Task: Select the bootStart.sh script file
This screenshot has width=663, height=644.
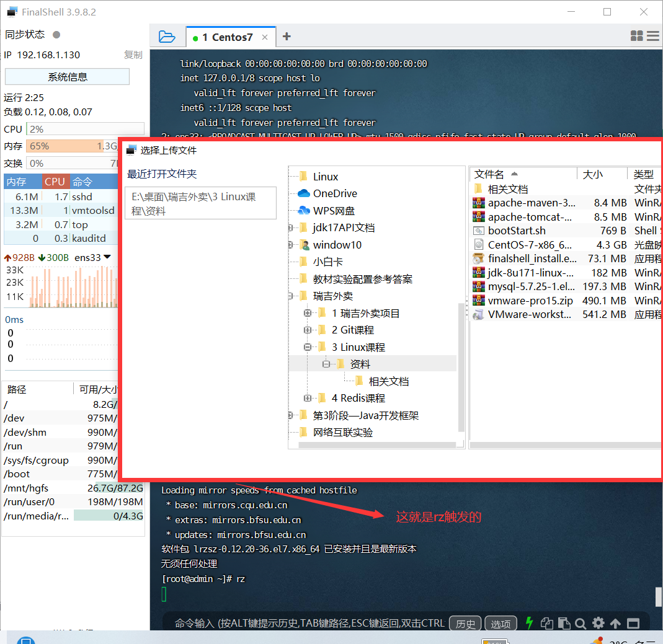Action: point(517,231)
